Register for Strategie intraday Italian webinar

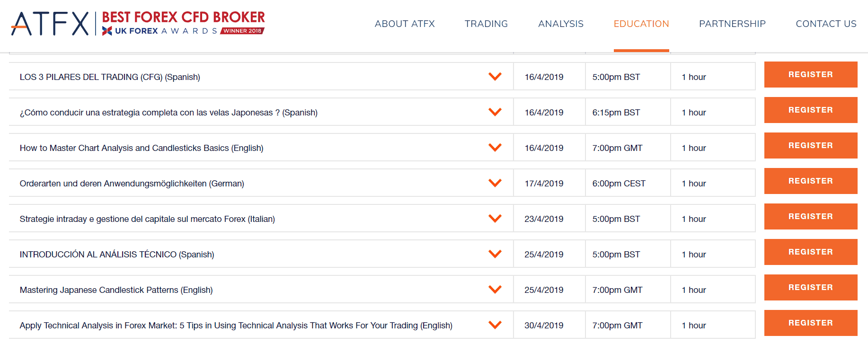pyautogui.click(x=811, y=216)
